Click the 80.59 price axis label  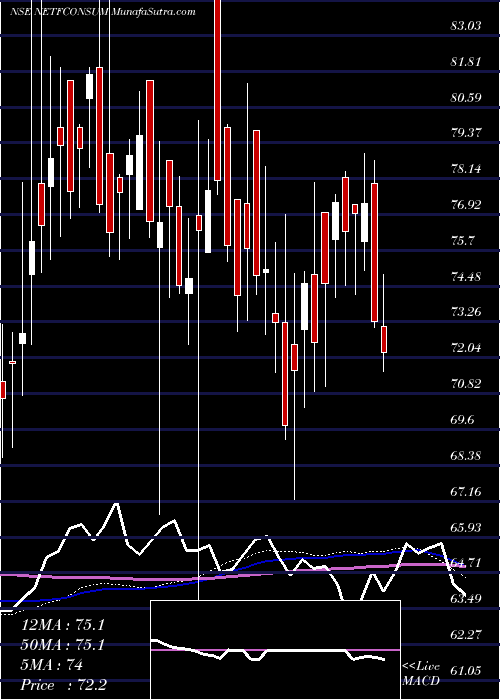click(466, 97)
